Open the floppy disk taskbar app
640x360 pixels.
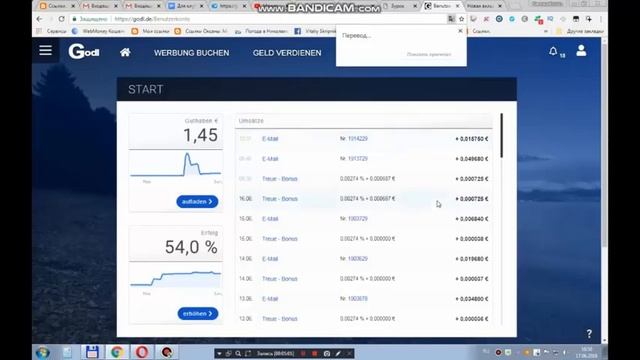tap(92, 352)
